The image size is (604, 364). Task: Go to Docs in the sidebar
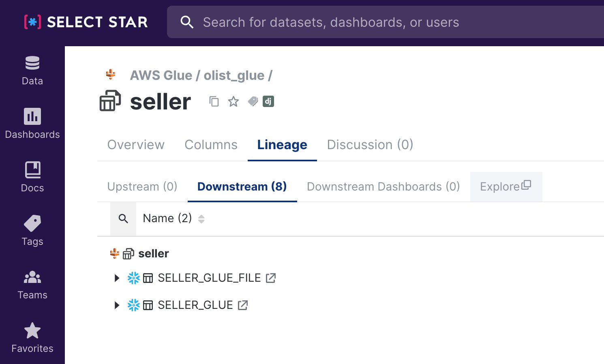32,177
